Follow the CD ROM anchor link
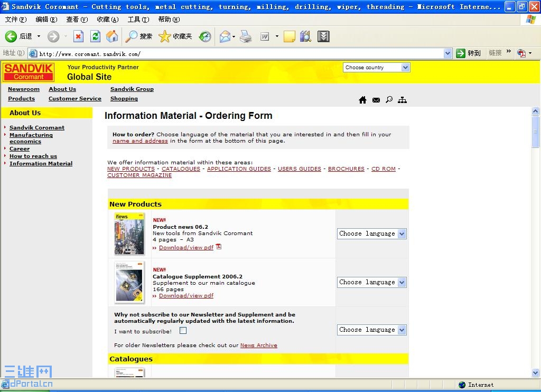541x392 pixels. click(384, 169)
